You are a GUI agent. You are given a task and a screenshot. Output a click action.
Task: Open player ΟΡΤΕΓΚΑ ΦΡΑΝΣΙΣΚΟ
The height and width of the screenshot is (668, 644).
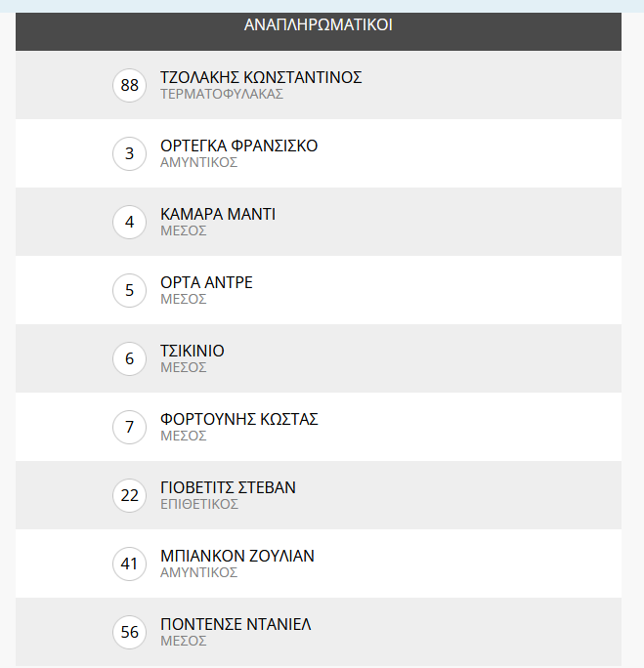tap(238, 146)
